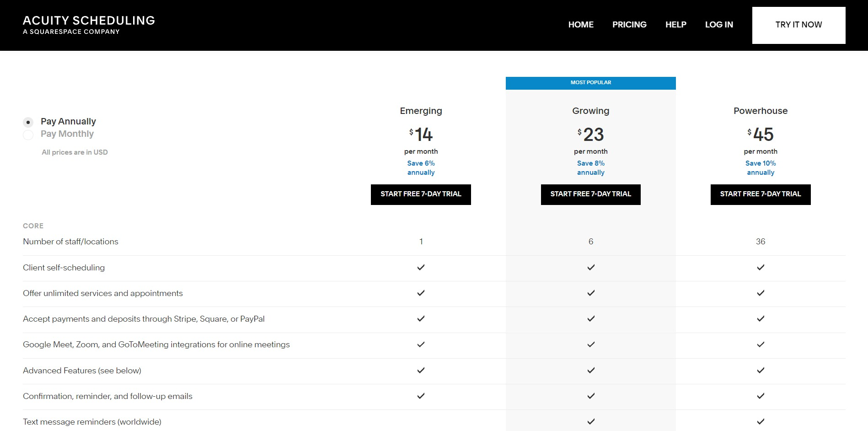Click the $14 Emerging price
Viewport: 868px width, 431px height.
click(x=421, y=134)
